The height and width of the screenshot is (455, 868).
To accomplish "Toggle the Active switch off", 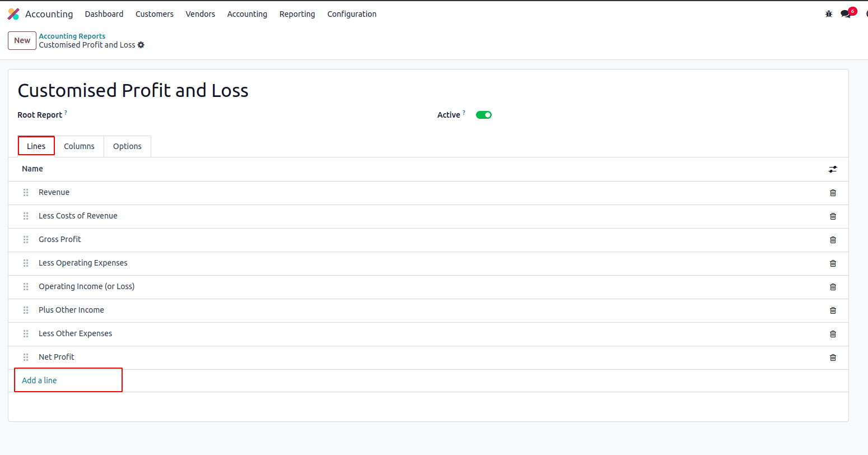I will click(x=484, y=115).
